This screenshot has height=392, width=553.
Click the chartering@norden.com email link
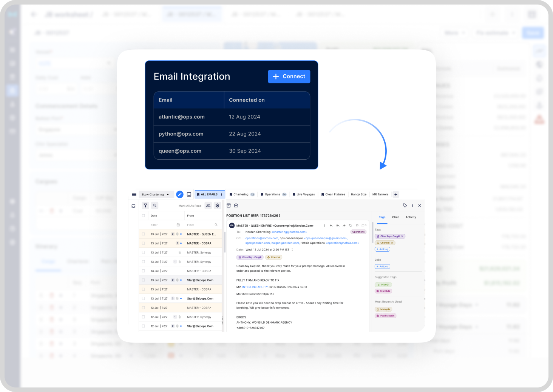tap(289, 232)
